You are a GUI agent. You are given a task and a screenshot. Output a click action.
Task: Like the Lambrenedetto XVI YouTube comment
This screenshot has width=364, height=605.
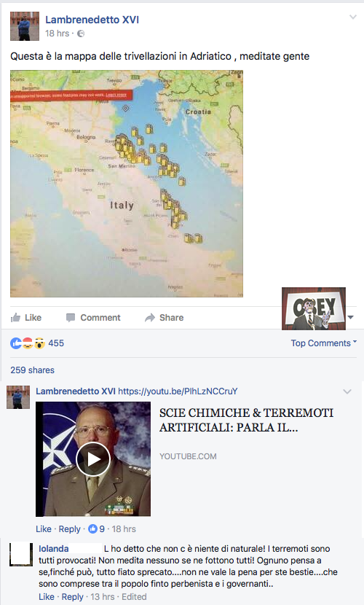(x=44, y=528)
